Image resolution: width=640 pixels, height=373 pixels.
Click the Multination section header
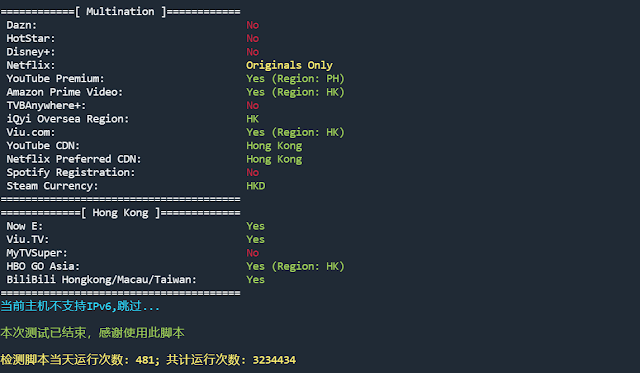tap(120, 11)
